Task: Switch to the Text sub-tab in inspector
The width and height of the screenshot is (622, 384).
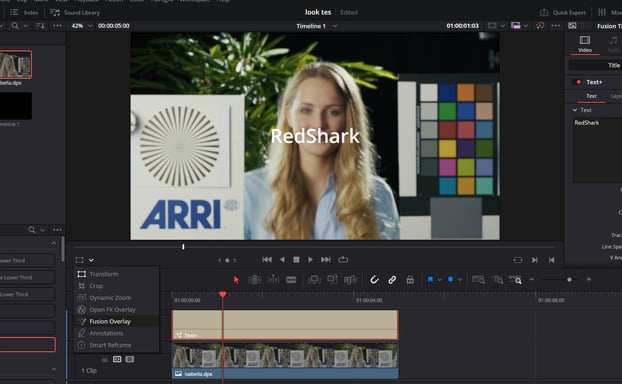Action: [x=591, y=96]
